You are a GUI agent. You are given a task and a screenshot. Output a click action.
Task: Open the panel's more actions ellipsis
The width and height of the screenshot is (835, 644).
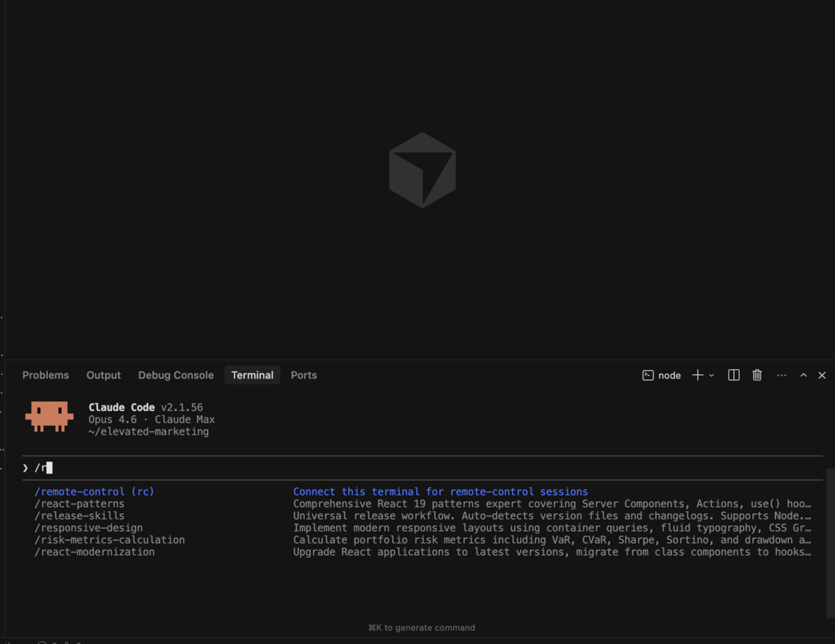tap(781, 376)
